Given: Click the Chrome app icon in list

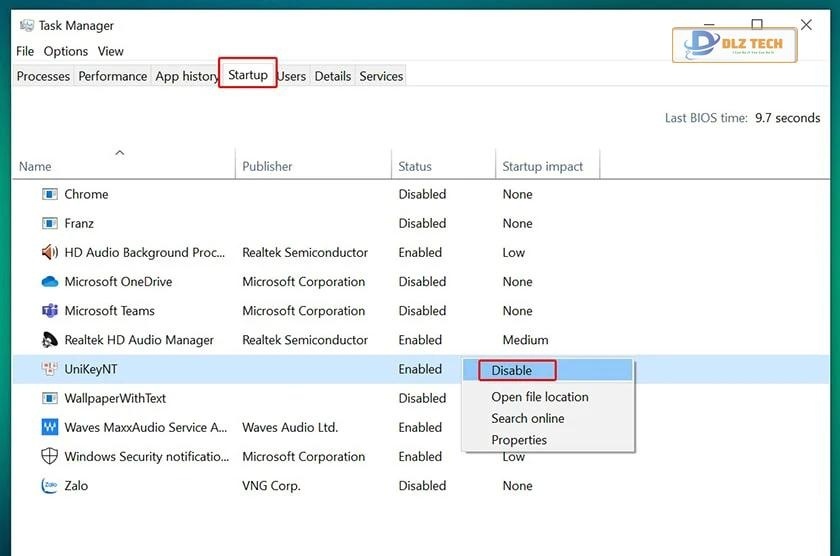Looking at the screenshot, I should point(50,194).
